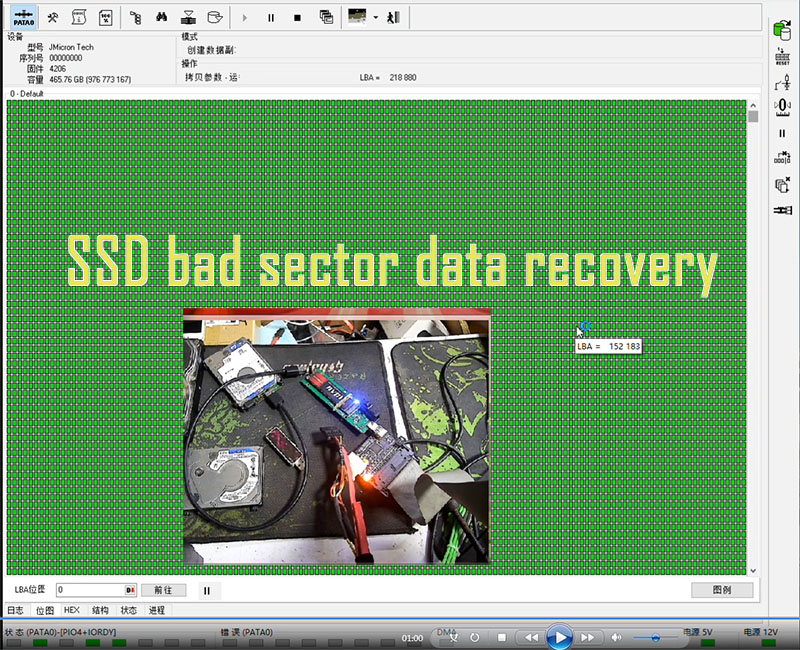Screen dimensions: 800x650
Task: Click the sector skip arrow icon
Action: [x=782, y=158]
